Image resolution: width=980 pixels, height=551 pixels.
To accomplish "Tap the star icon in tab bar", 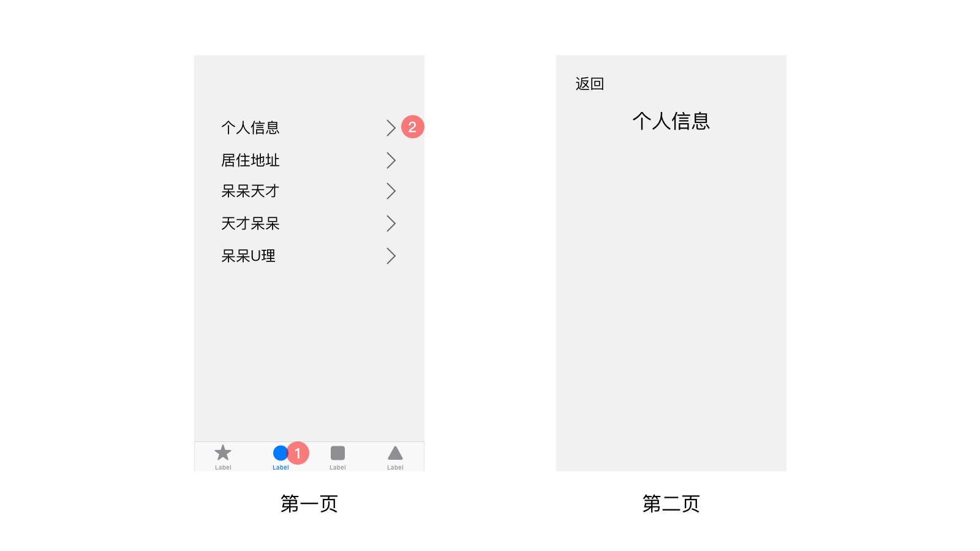I will point(223,453).
